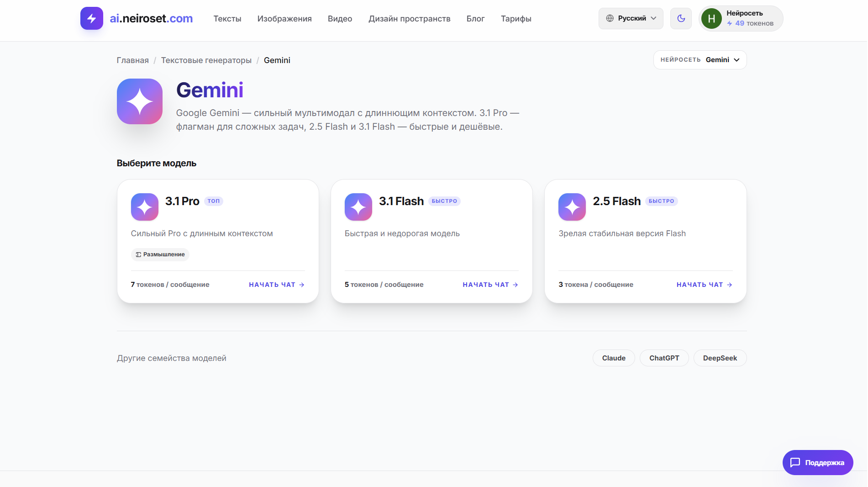Open the Поддержка support chat
Viewport: 868px width, 487px height.
(818, 462)
